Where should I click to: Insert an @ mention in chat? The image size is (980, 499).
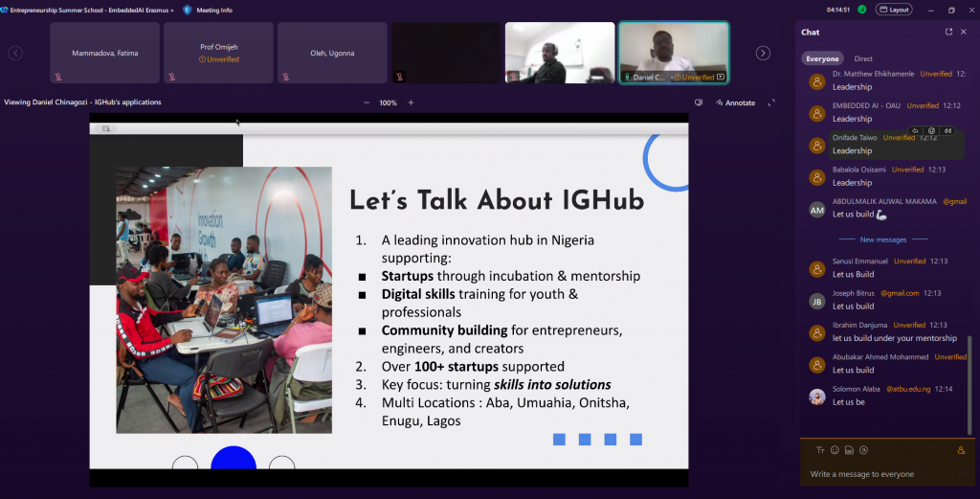pos(864,450)
